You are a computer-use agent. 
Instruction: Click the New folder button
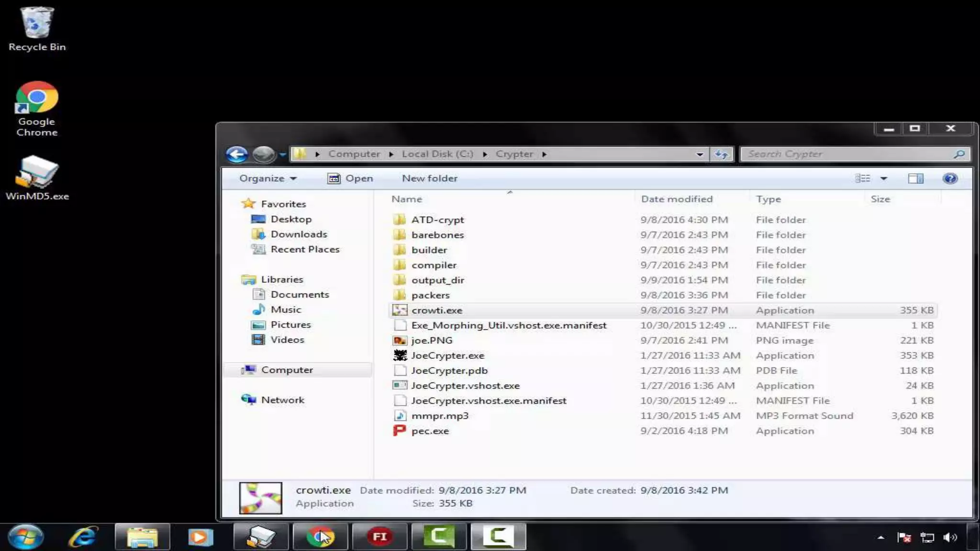point(429,178)
